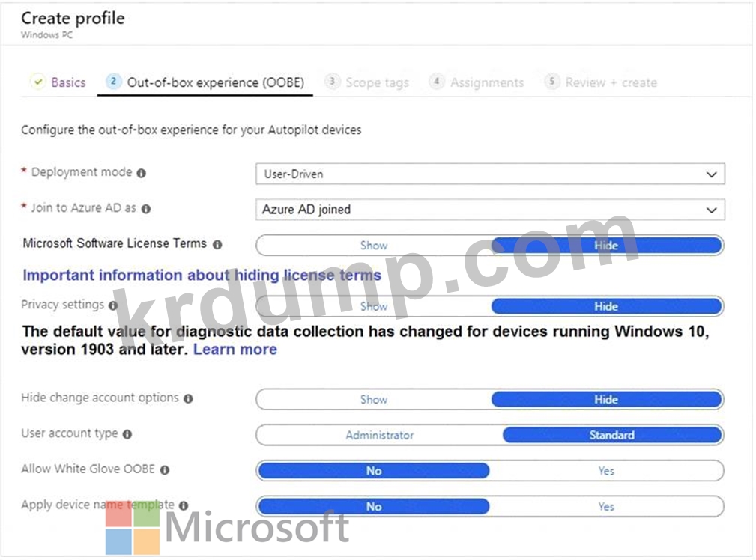This screenshot has width=756, height=560.
Task: Expand the Deployment mode chevron arrow
Action: tap(711, 174)
